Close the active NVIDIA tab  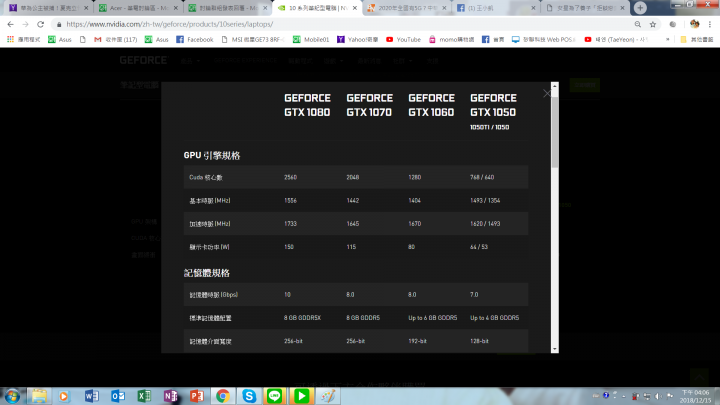coord(354,8)
